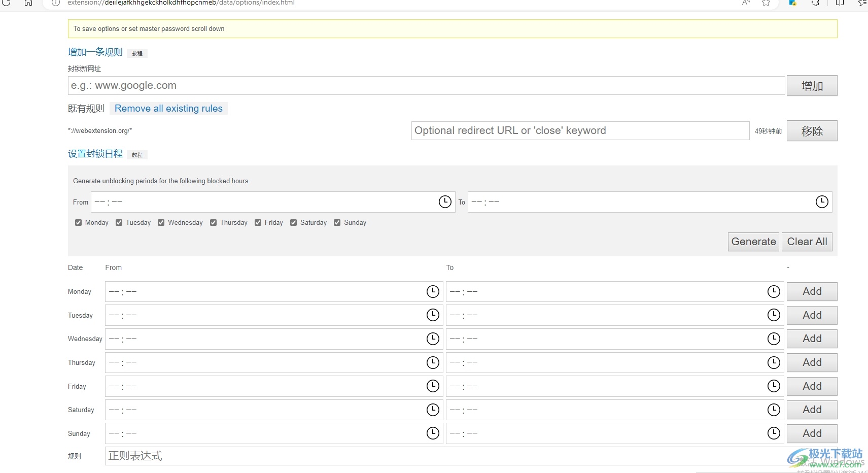Click the Clear All button

[807, 242]
